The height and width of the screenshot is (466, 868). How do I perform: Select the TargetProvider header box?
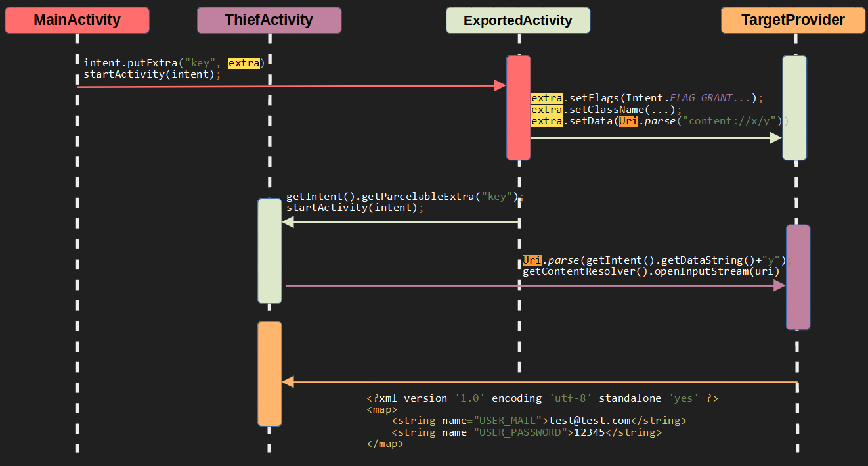(792, 20)
